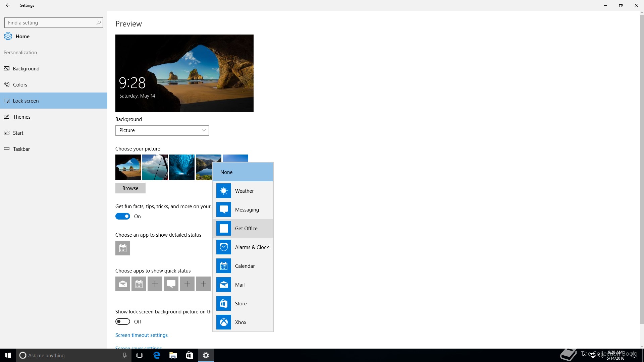Open File Explorer from taskbar
644x362 pixels.
click(x=173, y=355)
